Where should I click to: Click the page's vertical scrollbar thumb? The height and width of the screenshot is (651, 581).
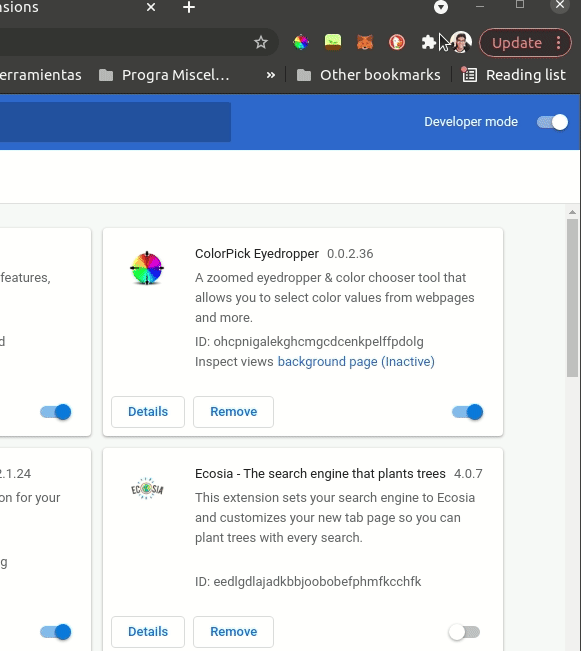point(573,298)
